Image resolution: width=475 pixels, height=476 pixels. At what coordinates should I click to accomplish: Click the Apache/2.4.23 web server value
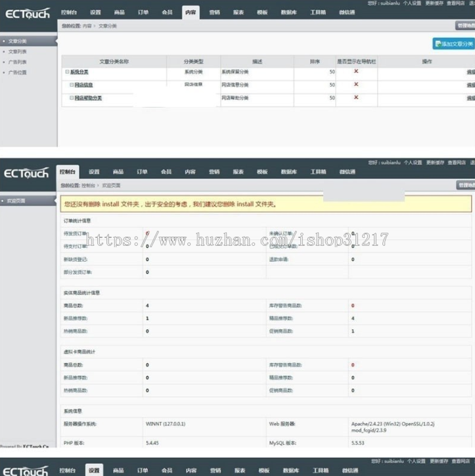[x=393, y=427]
